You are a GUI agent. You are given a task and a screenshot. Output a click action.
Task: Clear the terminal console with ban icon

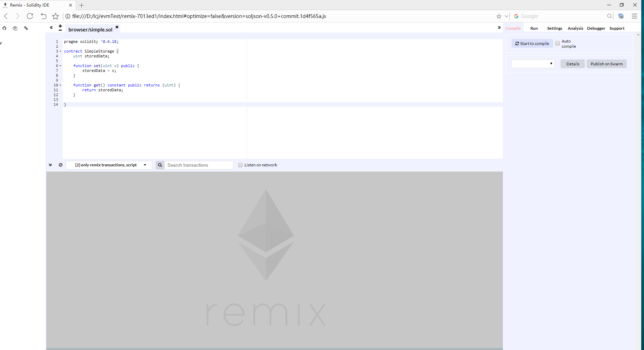click(61, 165)
